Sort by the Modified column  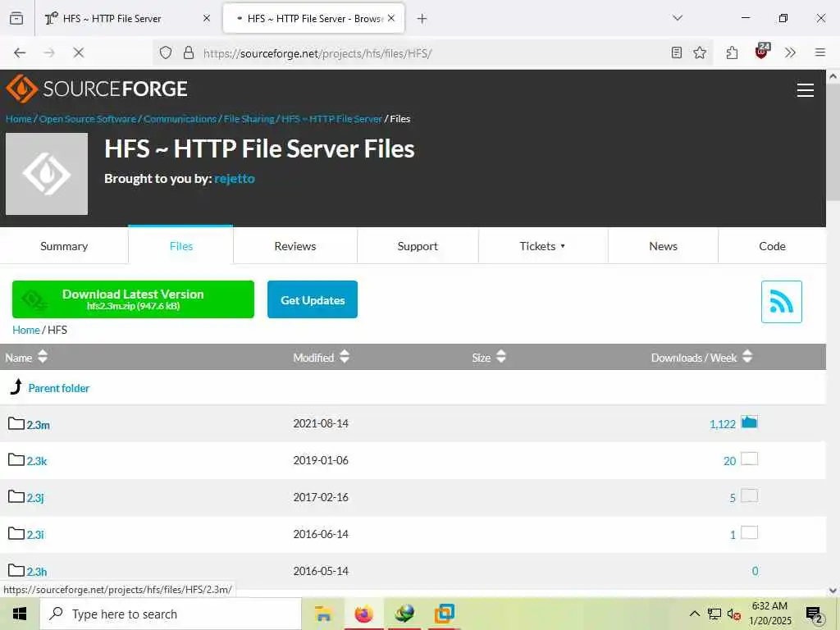point(321,358)
